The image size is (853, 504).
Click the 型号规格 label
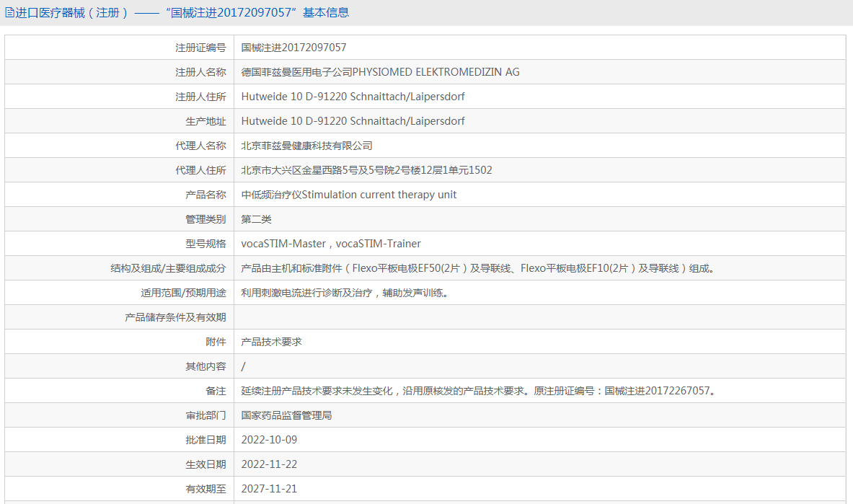click(205, 244)
